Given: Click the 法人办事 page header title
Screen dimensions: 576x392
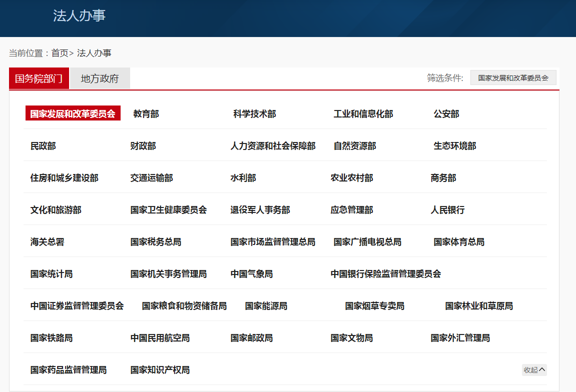Looking at the screenshot, I should (x=80, y=15).
